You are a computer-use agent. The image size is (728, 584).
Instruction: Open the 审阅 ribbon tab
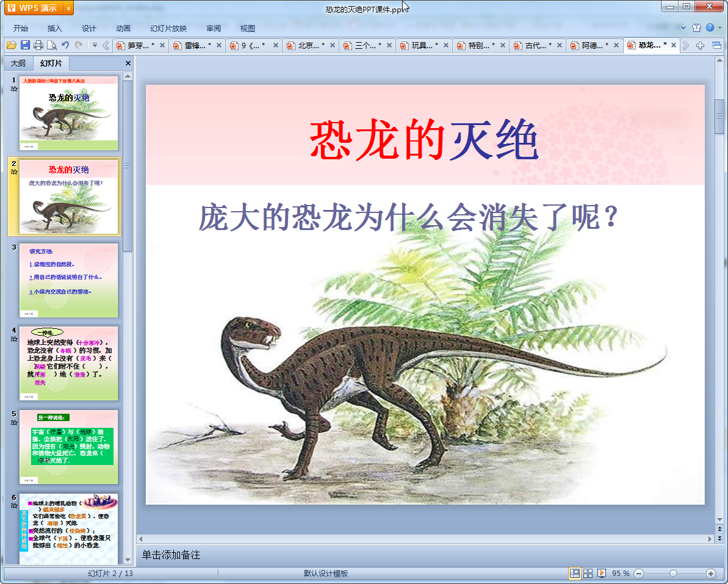coord(214,28)
